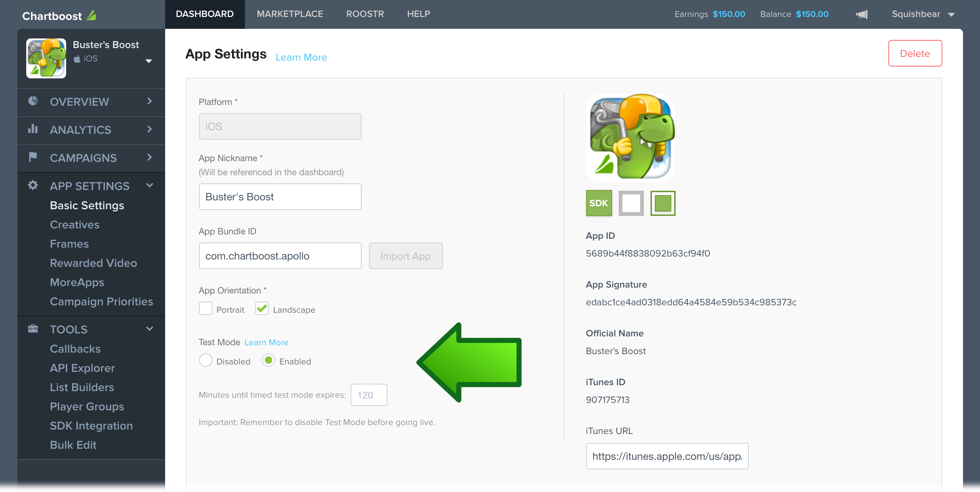
Task: Click the Chartboost logo
Action: pyautogui.click(x=59, y=16)
